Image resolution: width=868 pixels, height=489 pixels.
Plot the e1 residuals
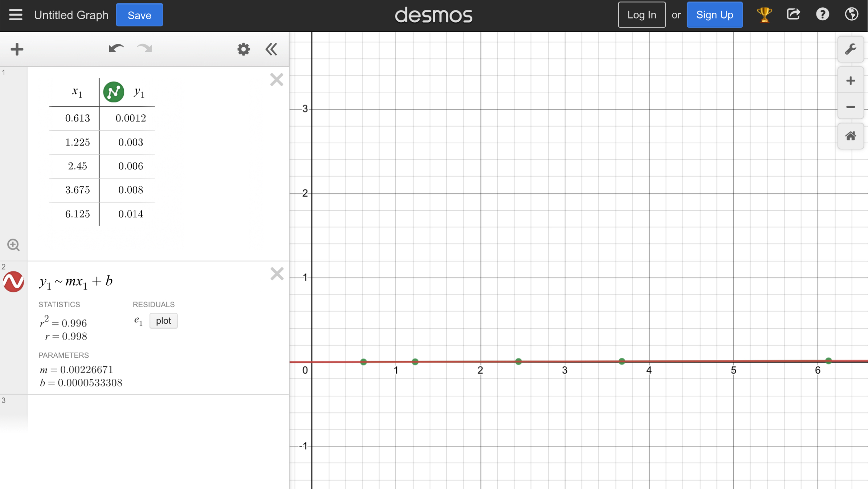point(163,321)
